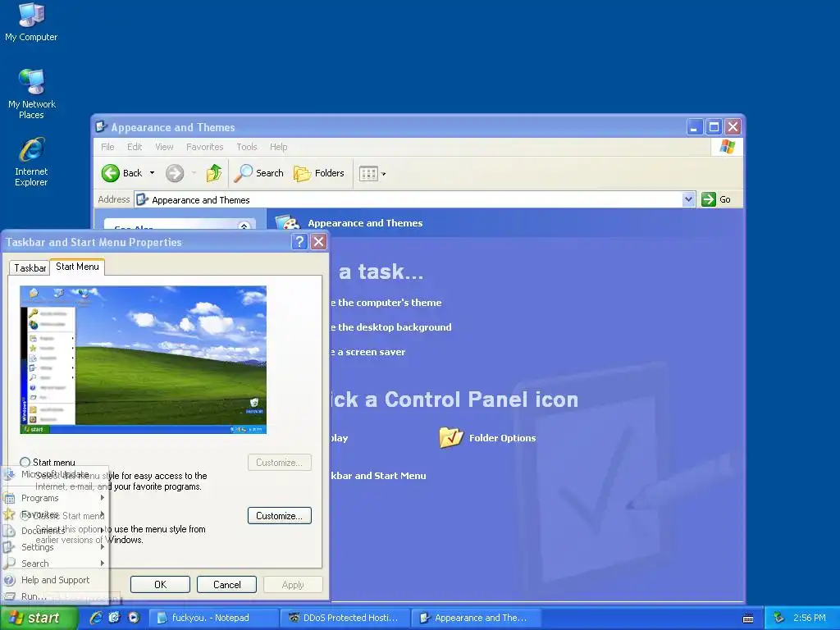Open the Tools menu
Viewport: 840px width, 630px height.
point(247,147)
